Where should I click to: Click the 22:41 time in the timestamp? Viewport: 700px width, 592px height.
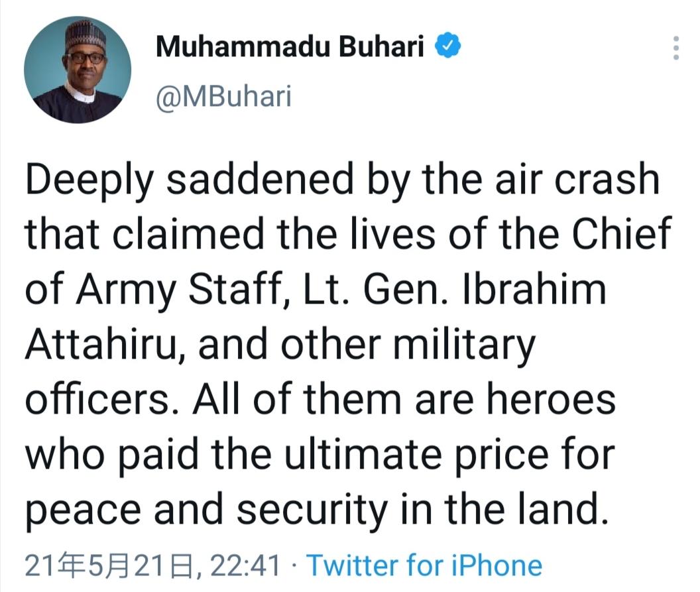(245, 565)
